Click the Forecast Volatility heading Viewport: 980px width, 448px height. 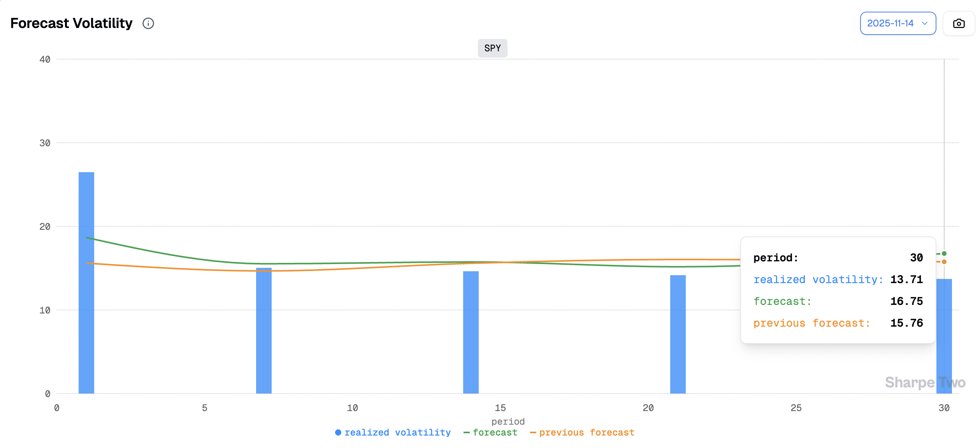pyautogui.click(x=71, y=23)
